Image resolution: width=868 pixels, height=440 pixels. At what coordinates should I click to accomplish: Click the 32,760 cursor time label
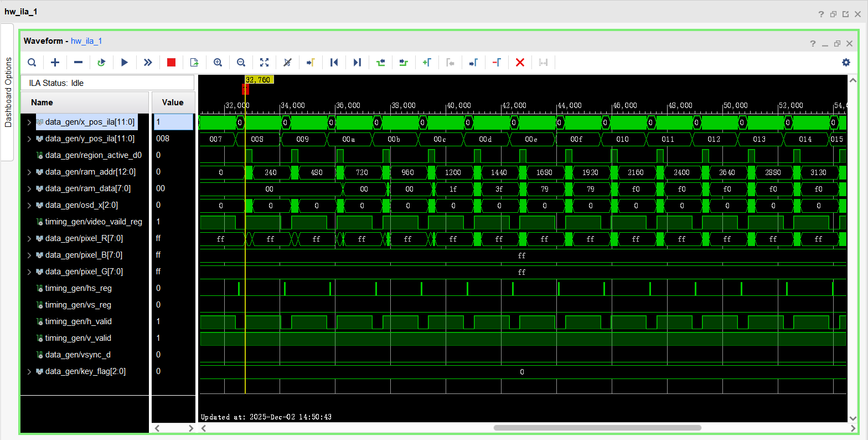click(x=259, y=80)
